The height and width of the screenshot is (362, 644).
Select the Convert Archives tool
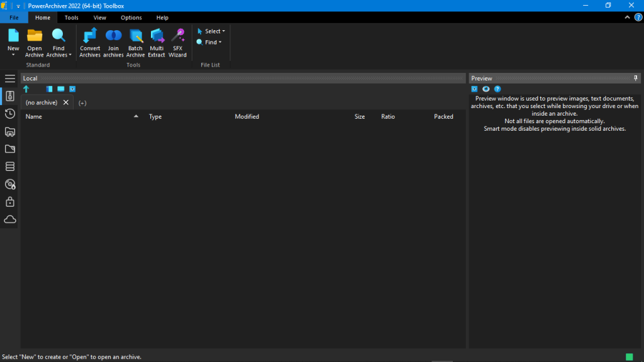[90, 41]
